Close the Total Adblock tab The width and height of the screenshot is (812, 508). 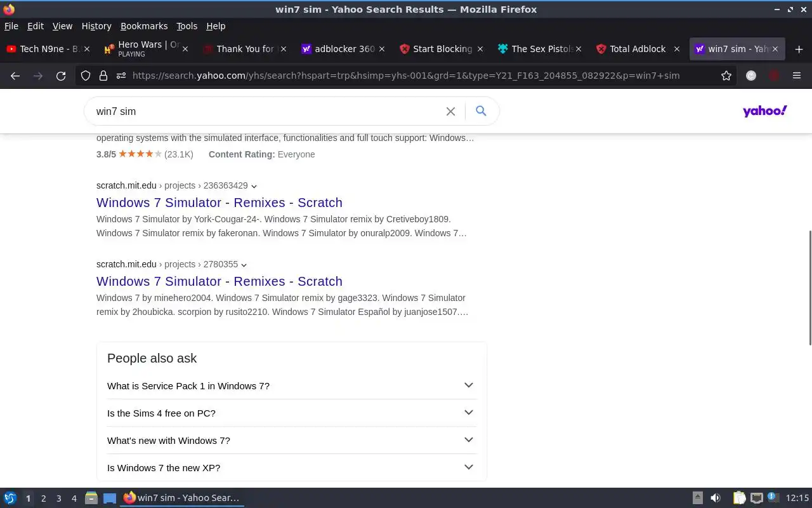pyautogui.click(x=676, y=49)
